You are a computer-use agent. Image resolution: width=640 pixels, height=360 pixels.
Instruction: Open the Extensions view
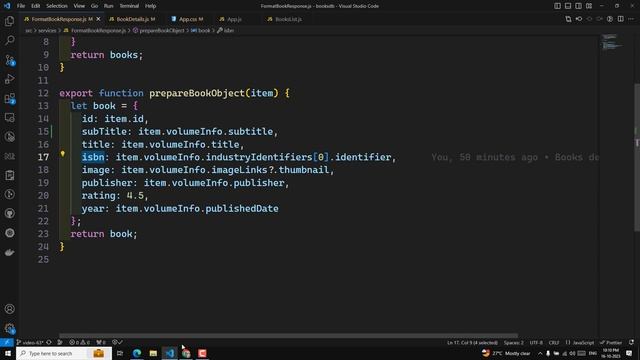click(x=9, y=98)
